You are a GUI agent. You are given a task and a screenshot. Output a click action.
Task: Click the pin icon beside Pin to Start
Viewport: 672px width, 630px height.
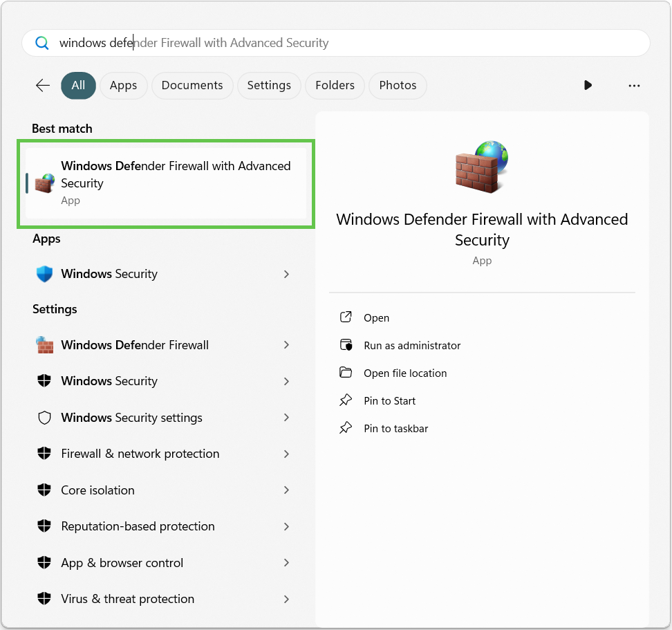[346, 400]
